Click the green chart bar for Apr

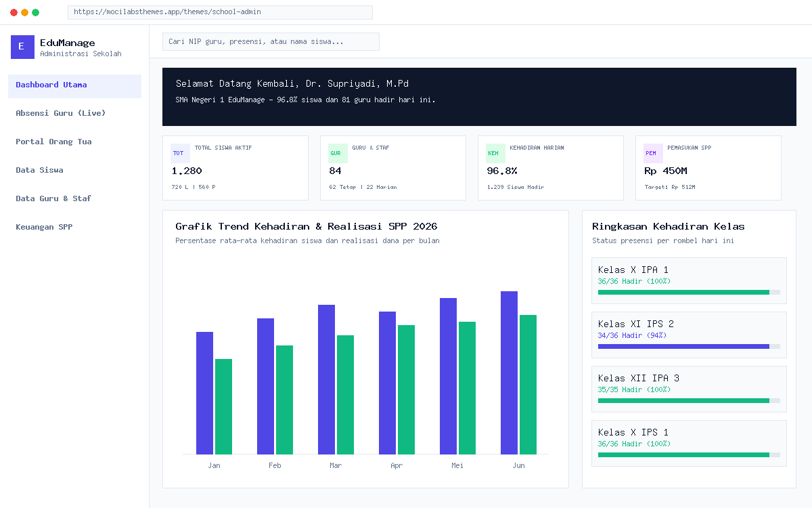click(406, 389)
